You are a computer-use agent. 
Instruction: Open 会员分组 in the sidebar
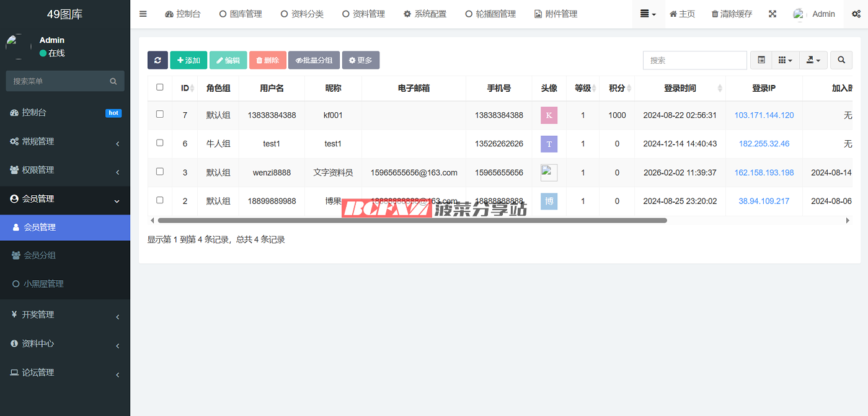point(40,255)
